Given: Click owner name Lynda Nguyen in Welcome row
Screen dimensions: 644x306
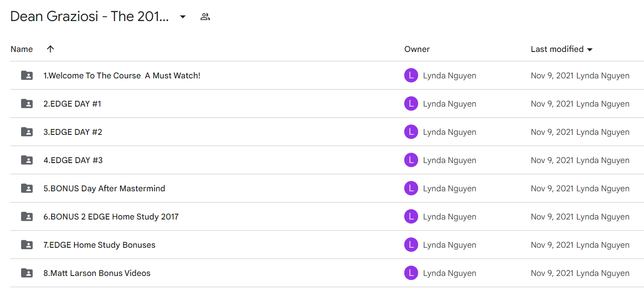Looking at the screenshot, I should click(x=450, y=76).
